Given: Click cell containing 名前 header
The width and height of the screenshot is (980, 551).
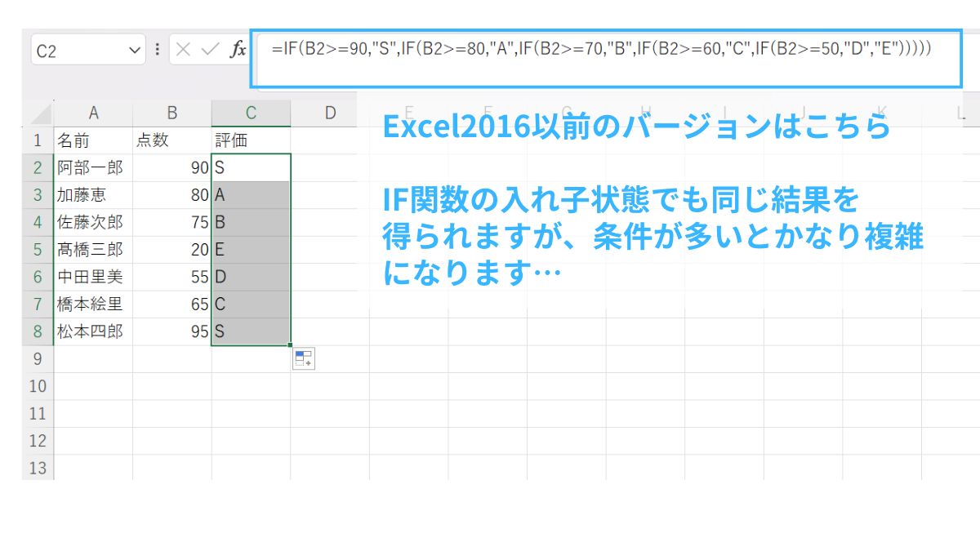Looking at the screenshot, I should click(93, 140).
